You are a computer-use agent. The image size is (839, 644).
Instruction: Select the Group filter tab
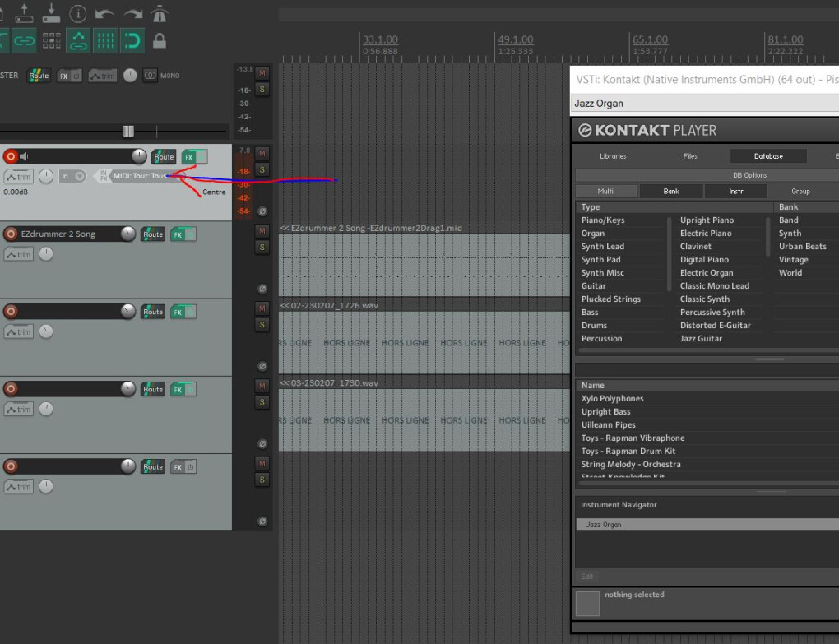click(x=800, y=191)
